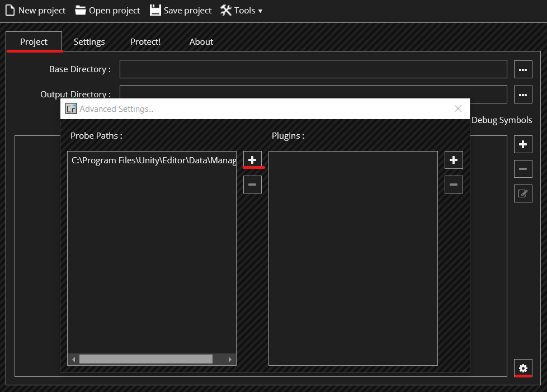The width and height of the screenshot is (547, 392).
Task: Open the About tab
Action: [201, 41]
